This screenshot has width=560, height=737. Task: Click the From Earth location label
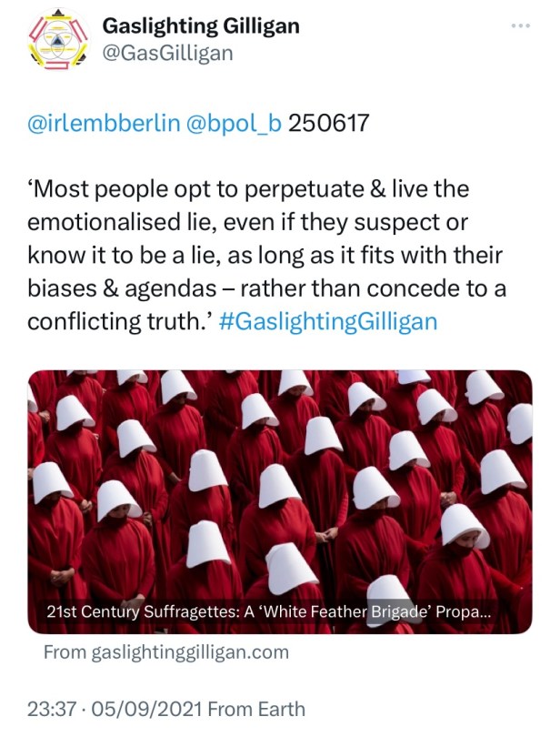(256, 709)
